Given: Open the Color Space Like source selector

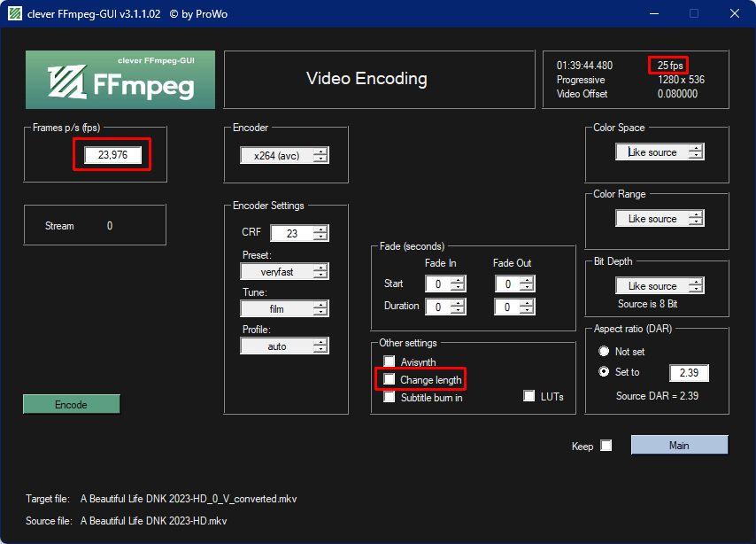Looking at the screenshot, I should point(652,152).
